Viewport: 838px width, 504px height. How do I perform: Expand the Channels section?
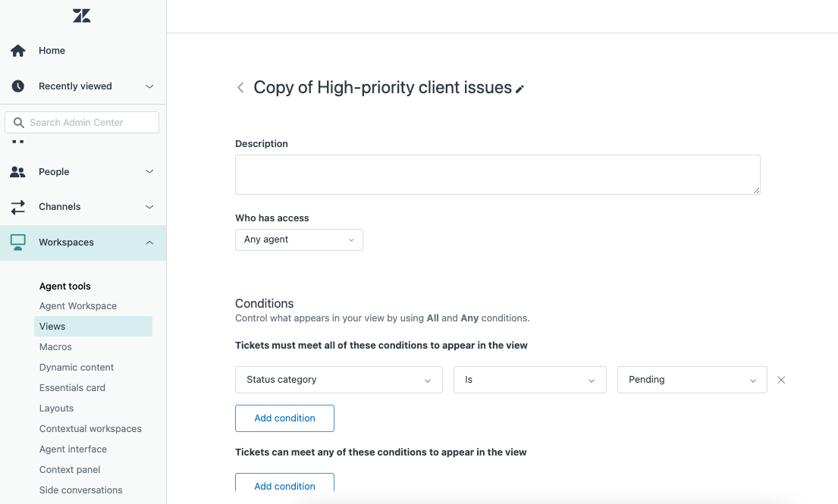149,206
